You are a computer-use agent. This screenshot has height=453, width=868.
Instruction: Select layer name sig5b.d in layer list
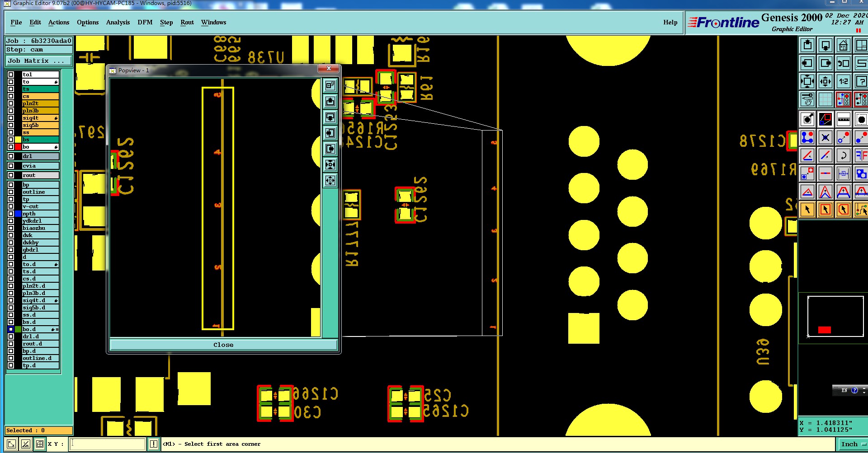coord(40,308)
